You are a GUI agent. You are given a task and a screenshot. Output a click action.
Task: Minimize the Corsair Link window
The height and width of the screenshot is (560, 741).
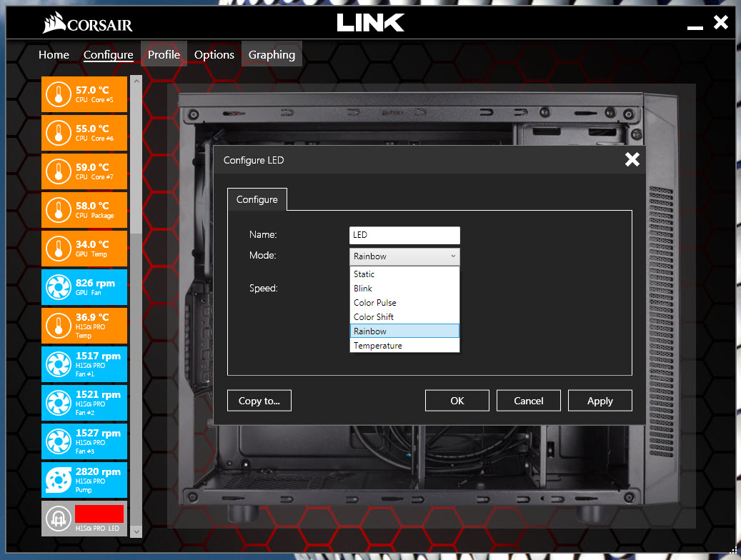click(695, 28)
